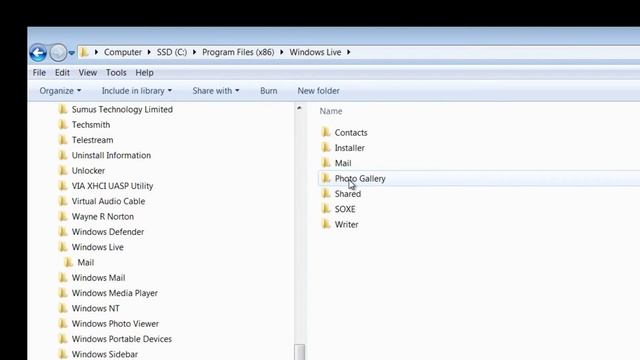Click the Windows Live breadcrumb segment

(x=315, y=52)
